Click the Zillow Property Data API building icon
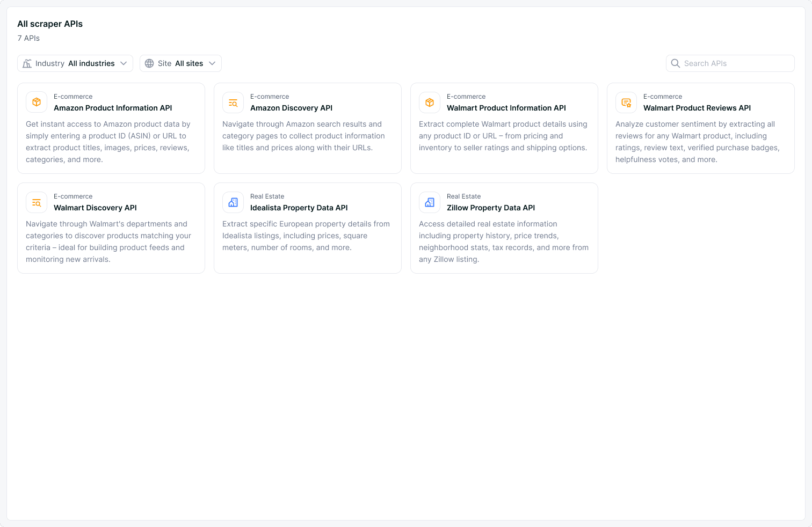812x527 pixels. point(430,202)
